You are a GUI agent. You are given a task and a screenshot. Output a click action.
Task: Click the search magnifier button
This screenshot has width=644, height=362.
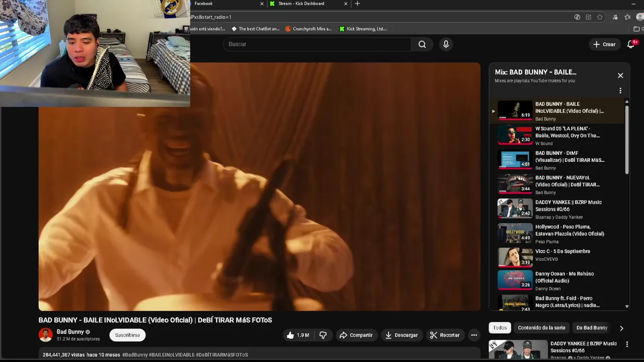422,44
